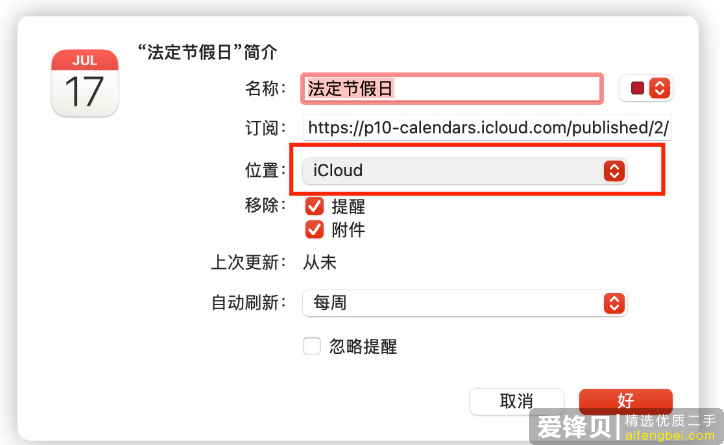
Task: Expand the 自动刷新 dropdown set to 每周
Action: click(464, 302)
